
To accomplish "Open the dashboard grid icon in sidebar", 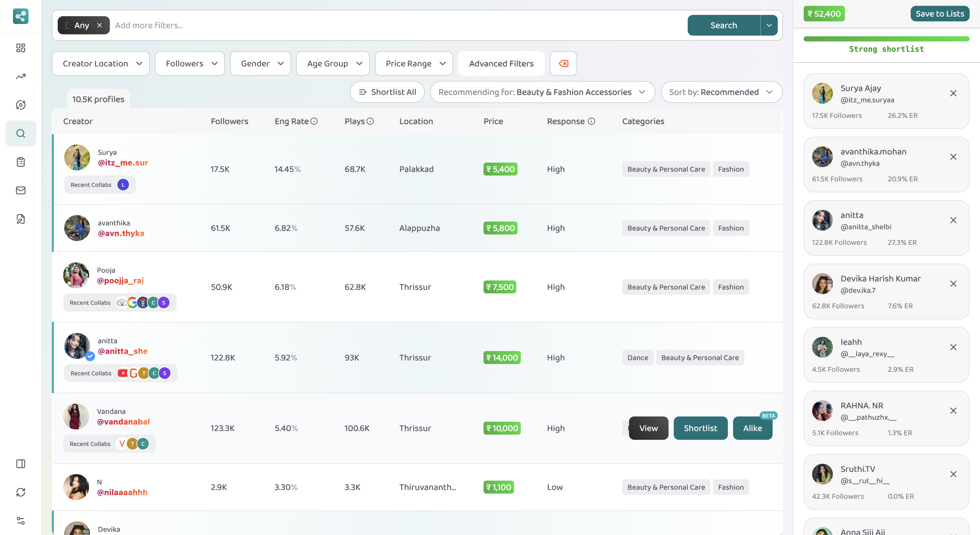I will pos(20,48).
